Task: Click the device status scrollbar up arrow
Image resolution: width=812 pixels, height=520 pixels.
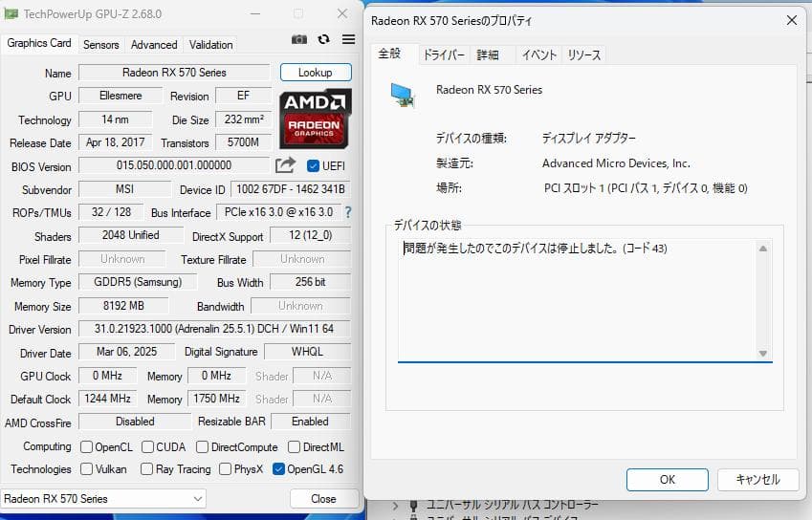Action: (x=763, y=249)
